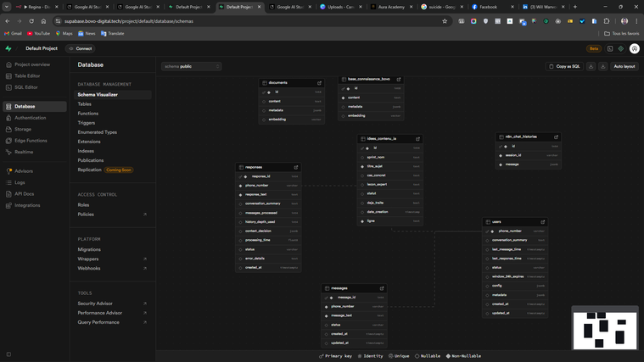Select Enumerated Types menu item
The height and width of the screenshot is (362, 644).
98,132
